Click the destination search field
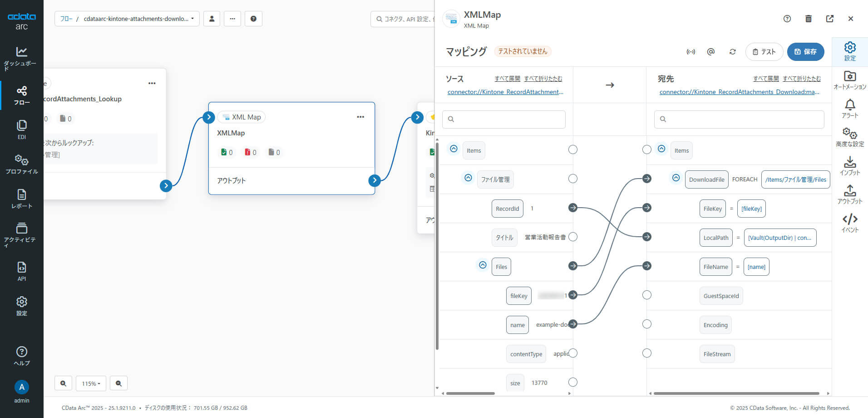 pos(739,119)
